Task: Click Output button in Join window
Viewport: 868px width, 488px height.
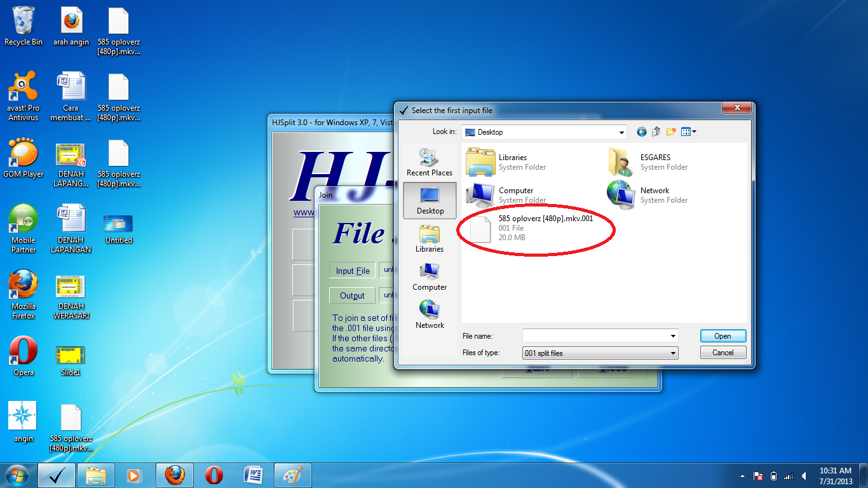Action: tap(353, 295)
